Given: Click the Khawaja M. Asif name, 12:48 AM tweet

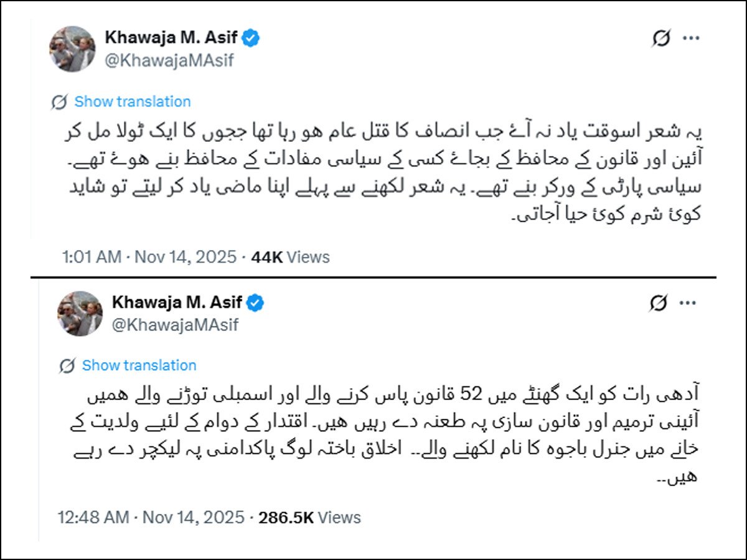Looking at the screenshot, I should click(x=177, y=303).
